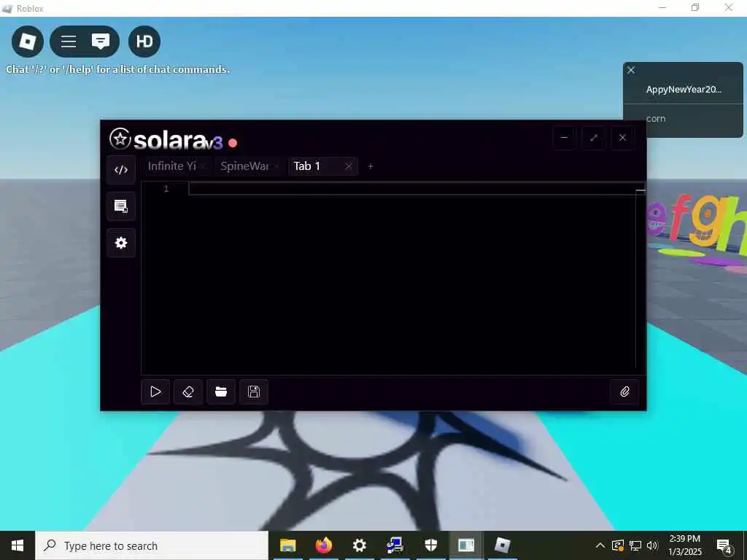This screenshot has height=560, width=747.
Task: Open the remote desktop taskbar app
Action: click(x=395, y=545)
